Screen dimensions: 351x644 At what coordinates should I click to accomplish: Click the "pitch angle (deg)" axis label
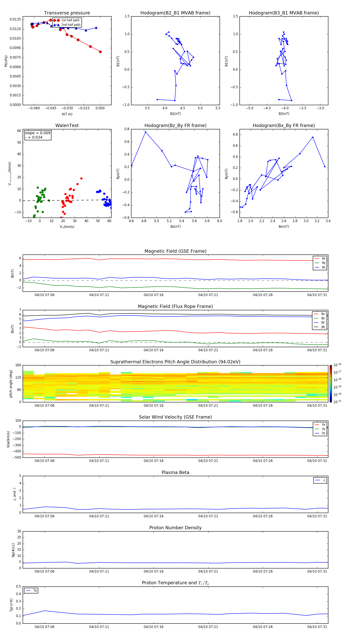(x=11, y=384)
